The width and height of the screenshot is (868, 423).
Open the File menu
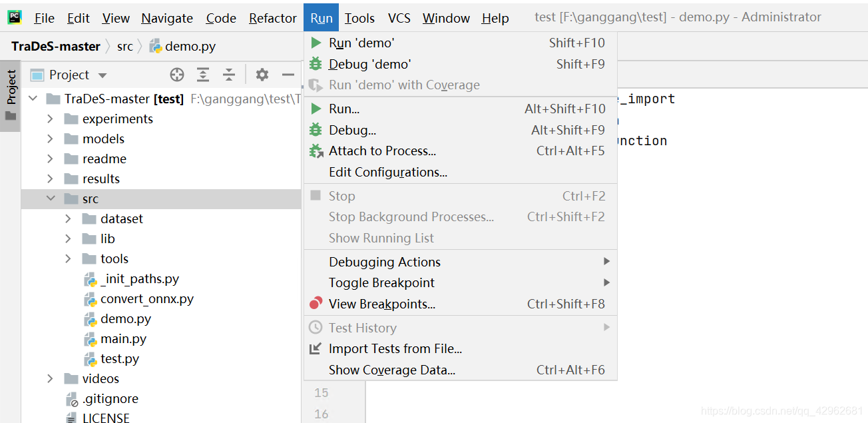(x=44, y=18)
